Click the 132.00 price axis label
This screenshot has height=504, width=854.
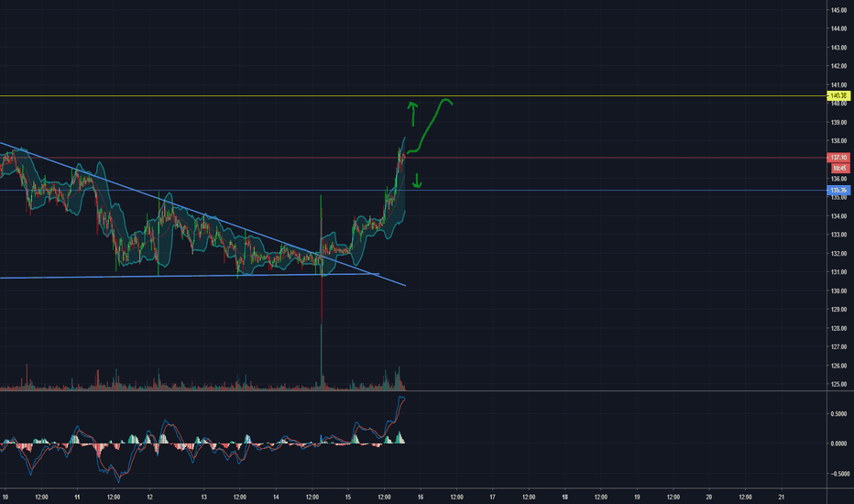click(838, 253)
